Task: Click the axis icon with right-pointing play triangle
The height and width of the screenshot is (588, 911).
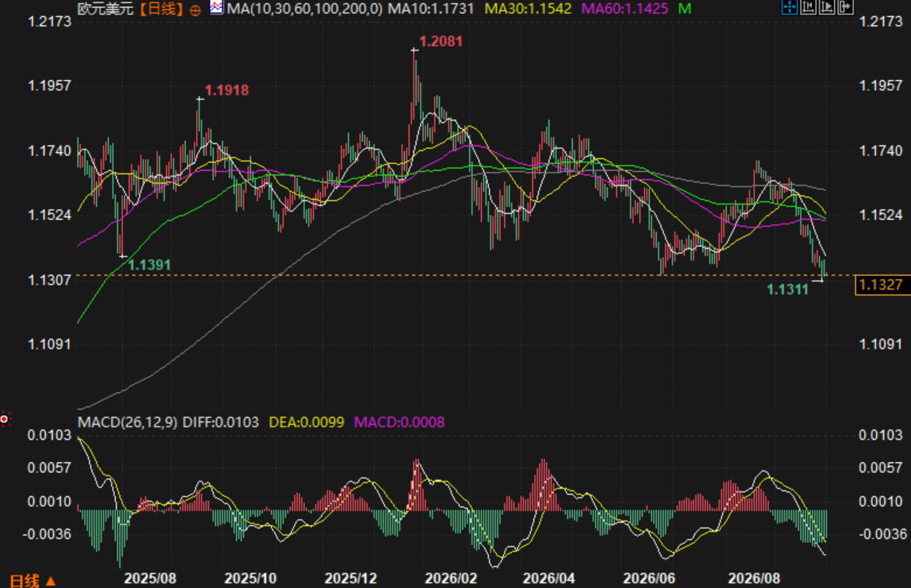Action: coord(826,7)
